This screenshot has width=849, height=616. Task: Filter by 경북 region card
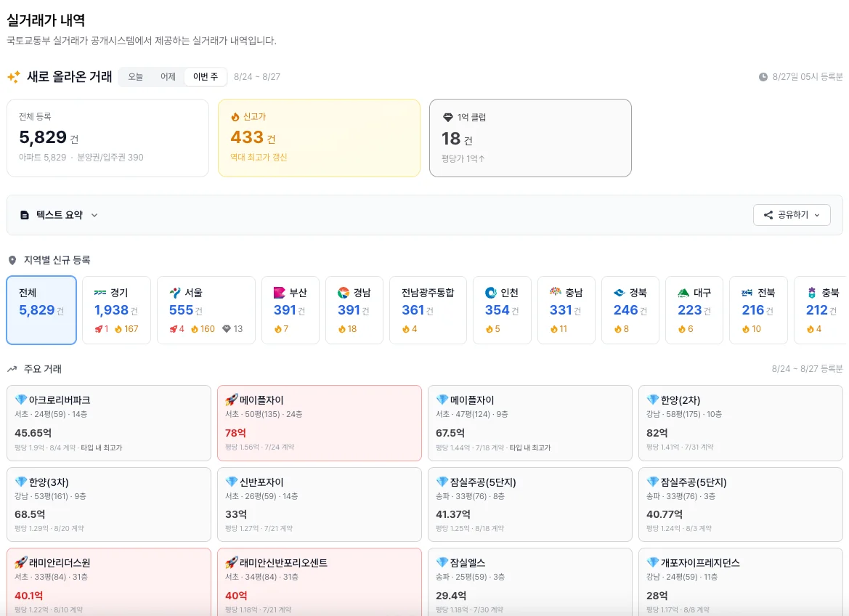coord(630,310)
